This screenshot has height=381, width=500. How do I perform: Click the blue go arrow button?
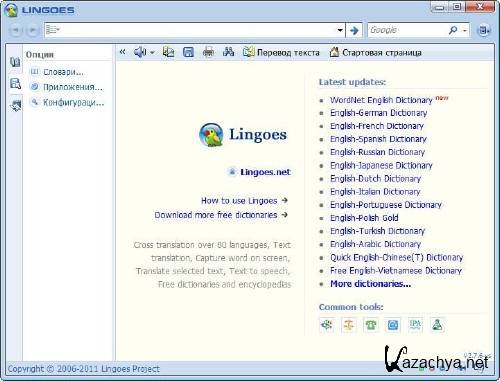click(x=354, y=31)
